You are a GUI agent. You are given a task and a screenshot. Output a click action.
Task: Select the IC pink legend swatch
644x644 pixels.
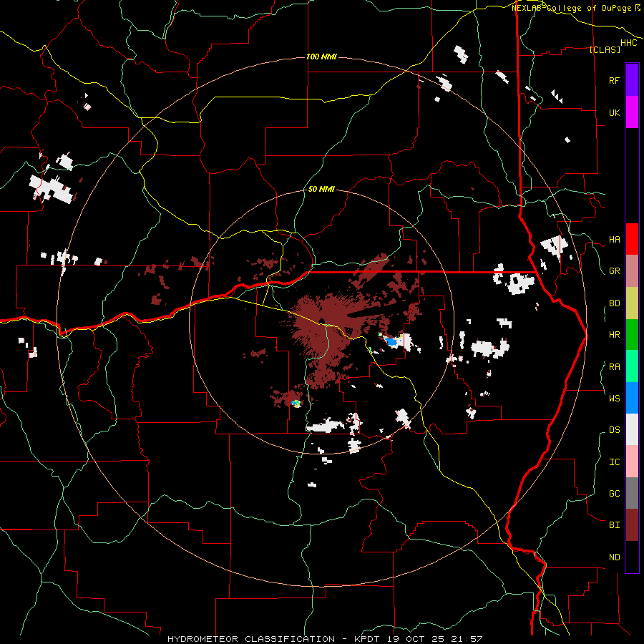[x=632, y=462]
